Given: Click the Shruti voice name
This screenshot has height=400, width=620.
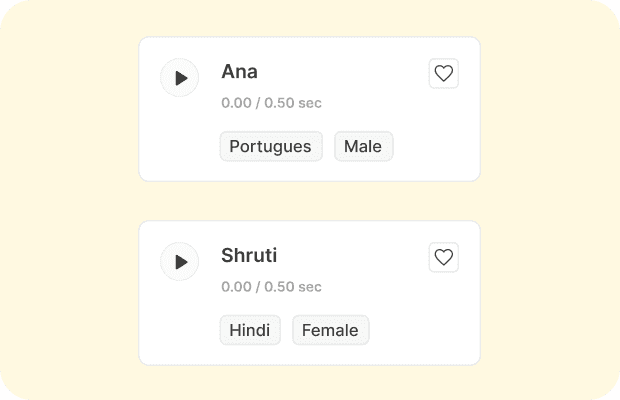Looking at the screenshot, I should coord(249,255).
